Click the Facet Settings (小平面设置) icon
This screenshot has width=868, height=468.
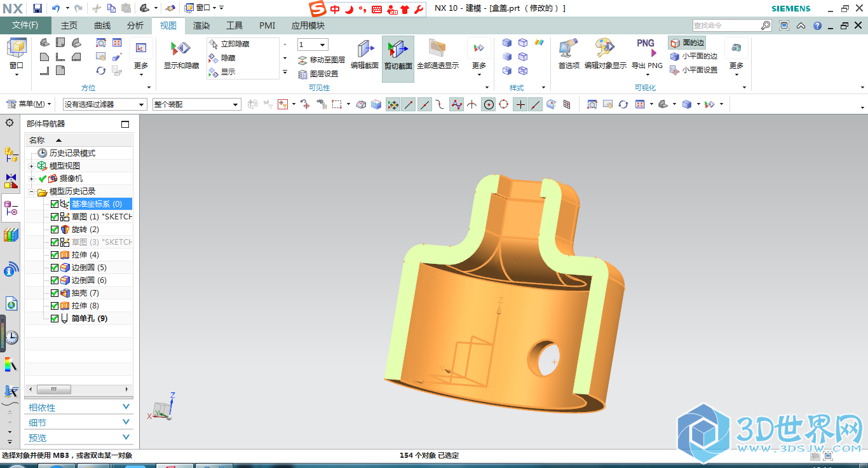694,70
